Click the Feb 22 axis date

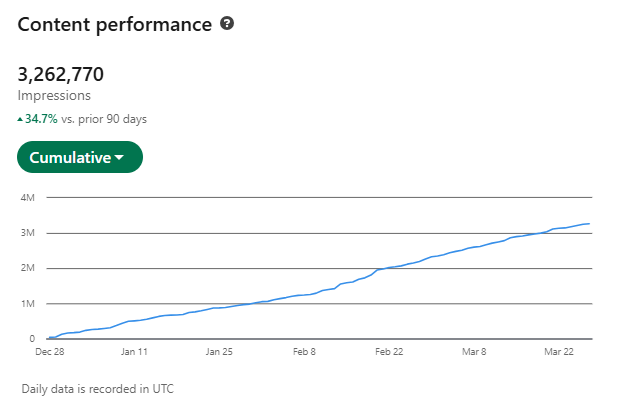point(389,352)
